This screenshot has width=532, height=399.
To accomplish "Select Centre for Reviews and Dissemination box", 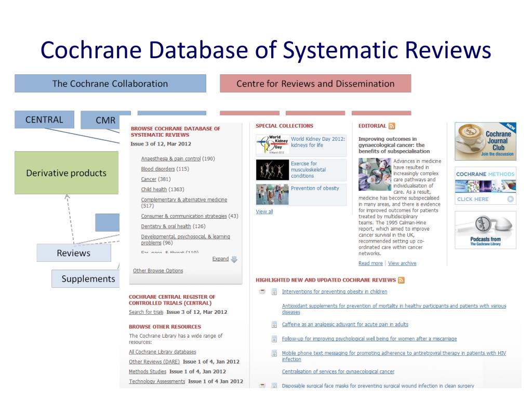I will point(315,84).
